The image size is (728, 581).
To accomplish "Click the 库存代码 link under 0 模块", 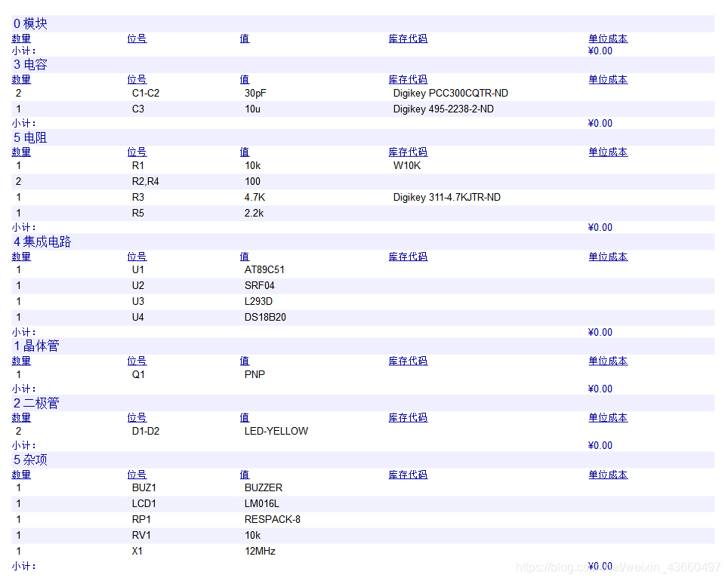I will [x=408, y=38].
